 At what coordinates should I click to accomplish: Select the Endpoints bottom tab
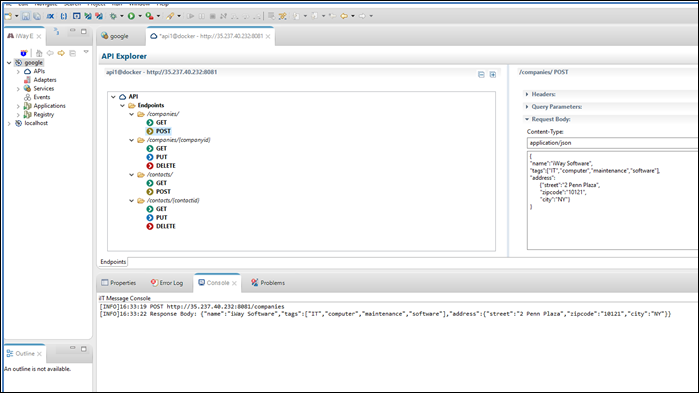(x=113, y=262)
